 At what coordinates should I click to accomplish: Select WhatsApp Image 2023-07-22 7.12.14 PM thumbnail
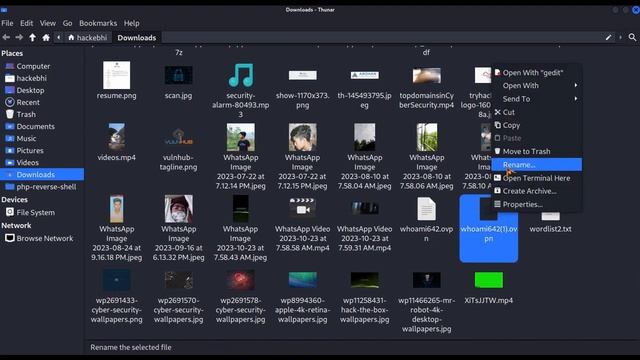point(240,137)
